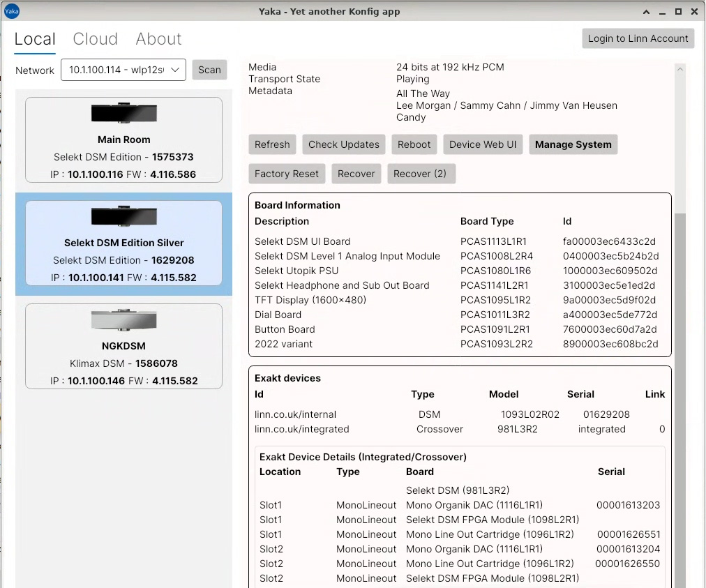Select the NGKDSM Klimax device image
This screenshot has width=706, height=588.
pyautogui.click(x=123, y=320)
